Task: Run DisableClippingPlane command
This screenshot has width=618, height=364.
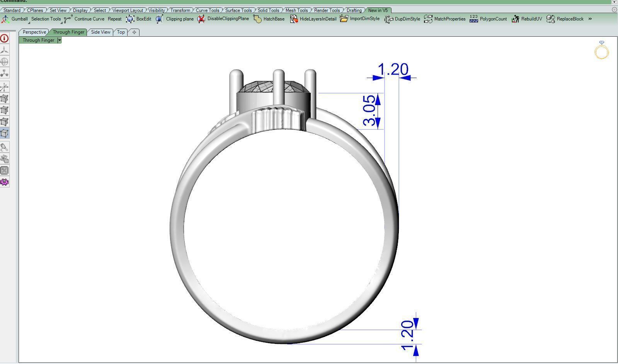Action: tap(223, 19)
